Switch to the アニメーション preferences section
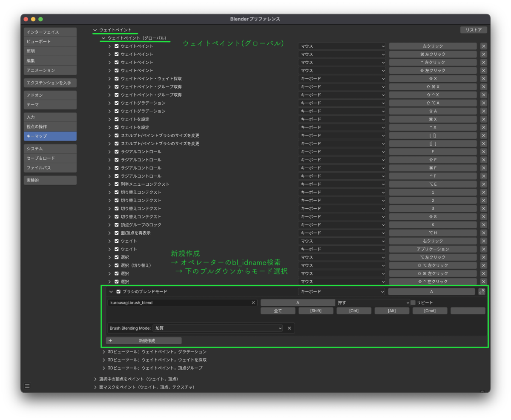 (50, 70)
